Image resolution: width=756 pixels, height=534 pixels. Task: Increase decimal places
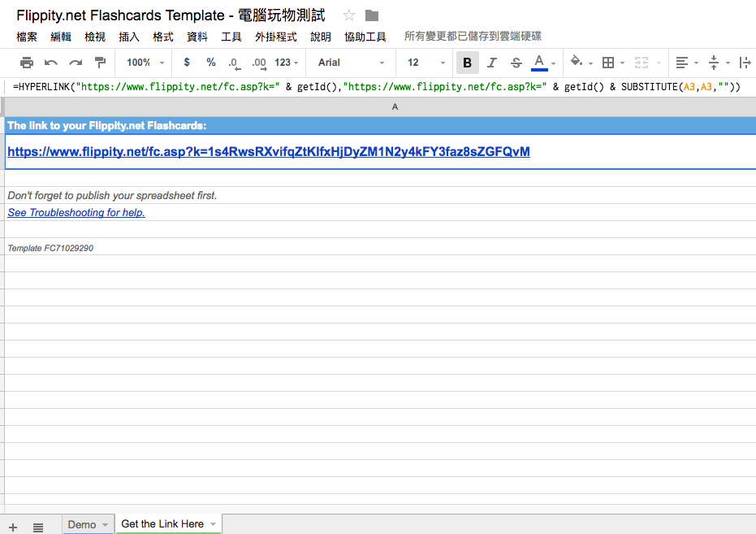click(259, 63)
